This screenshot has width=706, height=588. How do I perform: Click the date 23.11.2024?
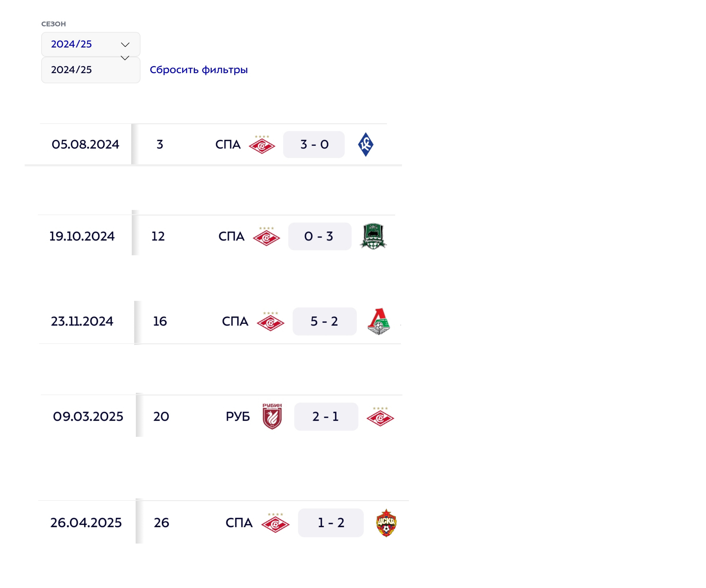point(82,322)
